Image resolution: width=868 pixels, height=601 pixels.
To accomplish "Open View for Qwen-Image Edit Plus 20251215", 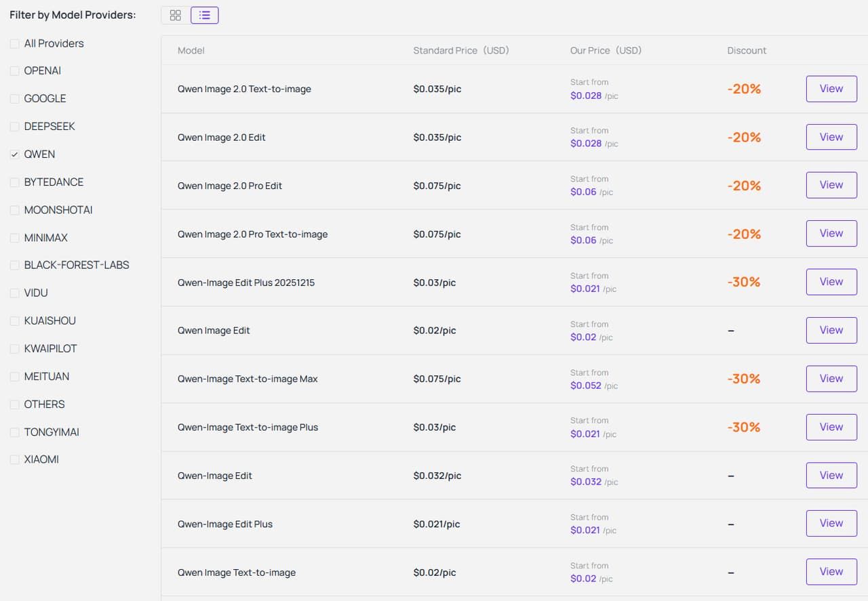I will click(x=831, y=282).
